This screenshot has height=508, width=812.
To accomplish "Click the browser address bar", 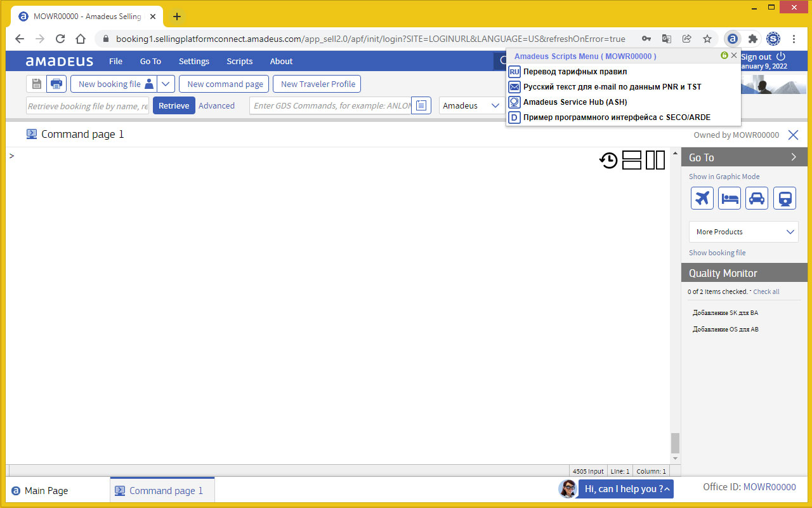I will [370, 39].
